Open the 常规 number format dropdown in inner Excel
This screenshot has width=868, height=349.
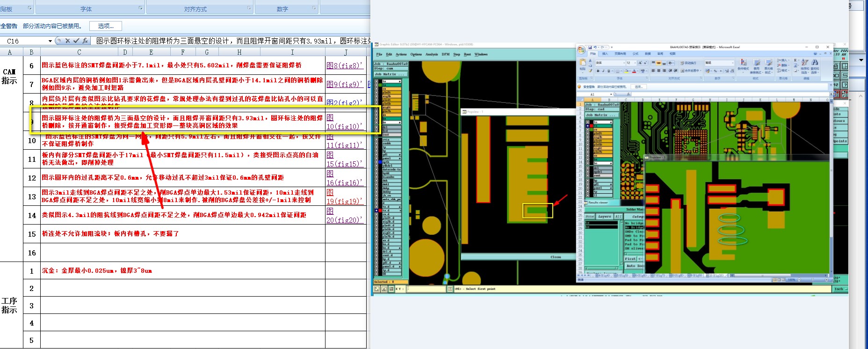click(x=733, y=63)
